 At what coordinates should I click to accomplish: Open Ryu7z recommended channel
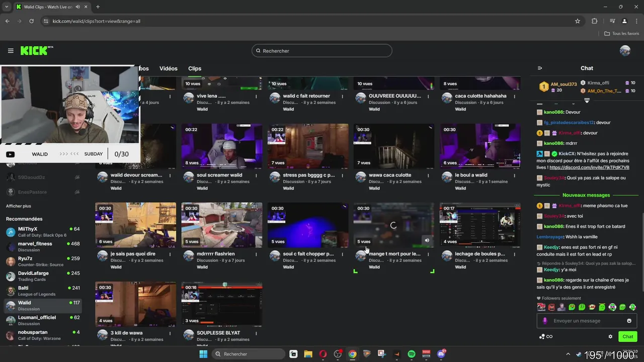[x=43, y=261]
